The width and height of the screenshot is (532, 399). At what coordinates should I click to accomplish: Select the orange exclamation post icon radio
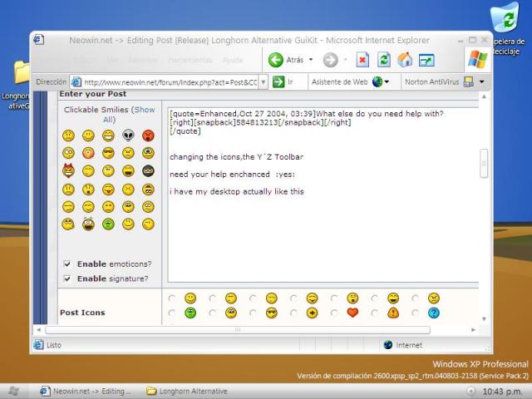[375, 313]
